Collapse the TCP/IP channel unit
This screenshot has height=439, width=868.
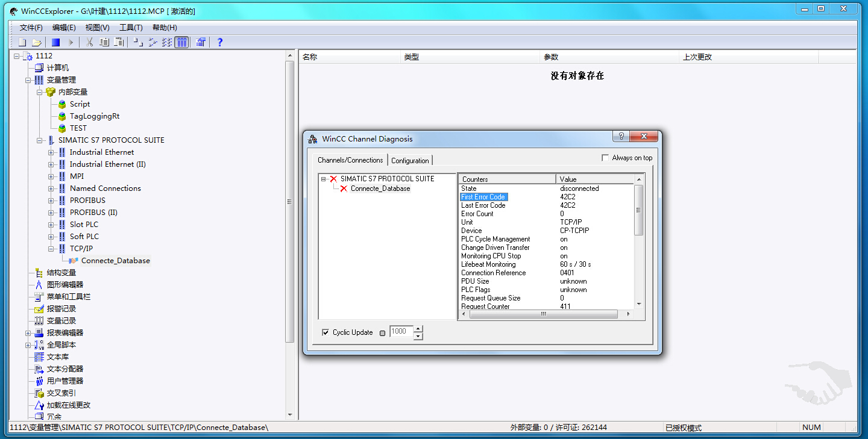(51, 249)
